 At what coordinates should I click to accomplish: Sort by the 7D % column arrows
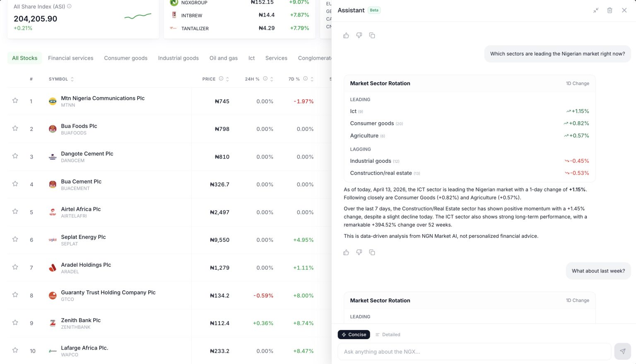(x=312, y=79)
